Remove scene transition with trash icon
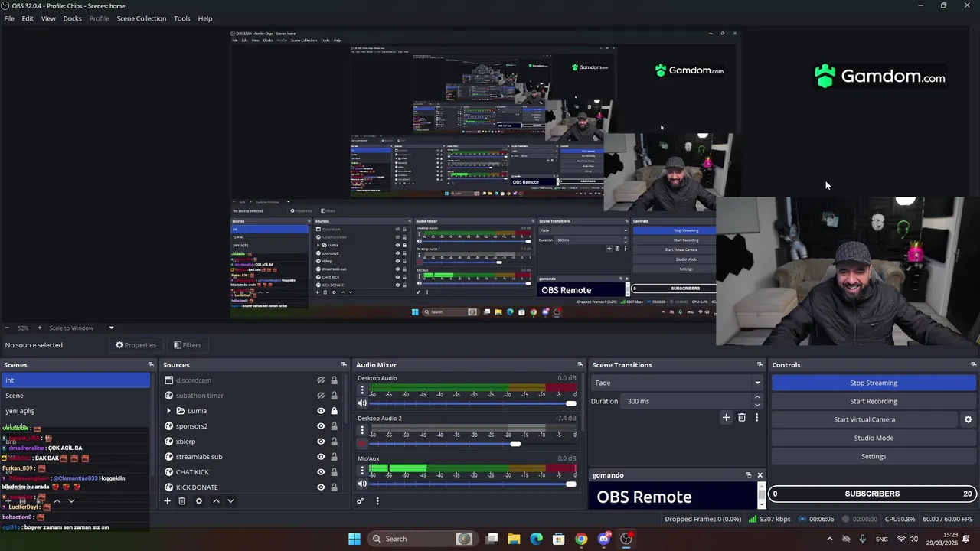This screenshot has width=980, height=551. 741,417
